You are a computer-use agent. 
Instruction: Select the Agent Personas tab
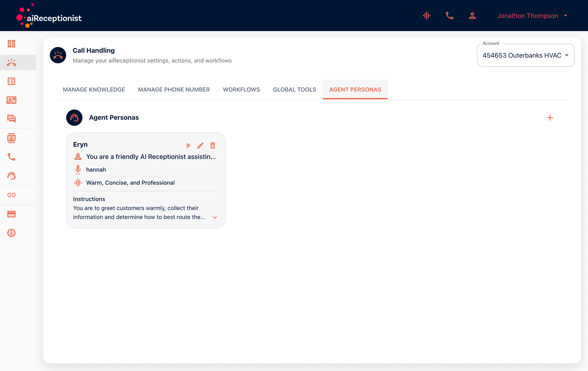coord(355,89)
